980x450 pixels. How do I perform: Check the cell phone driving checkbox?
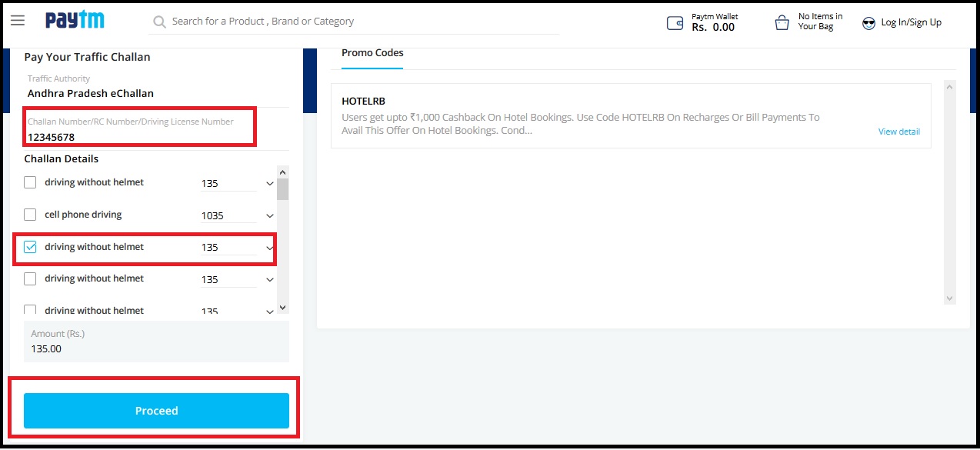(x=30, y=215)
